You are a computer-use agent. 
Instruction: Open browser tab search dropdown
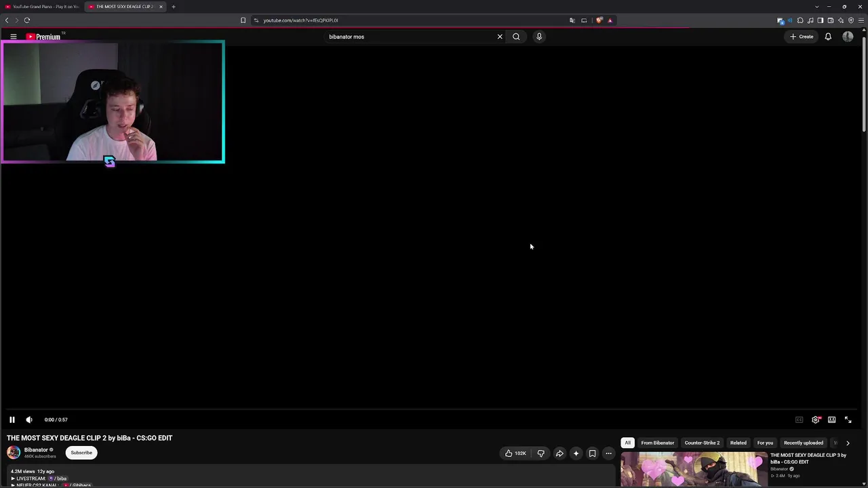(x=817, y=7)
